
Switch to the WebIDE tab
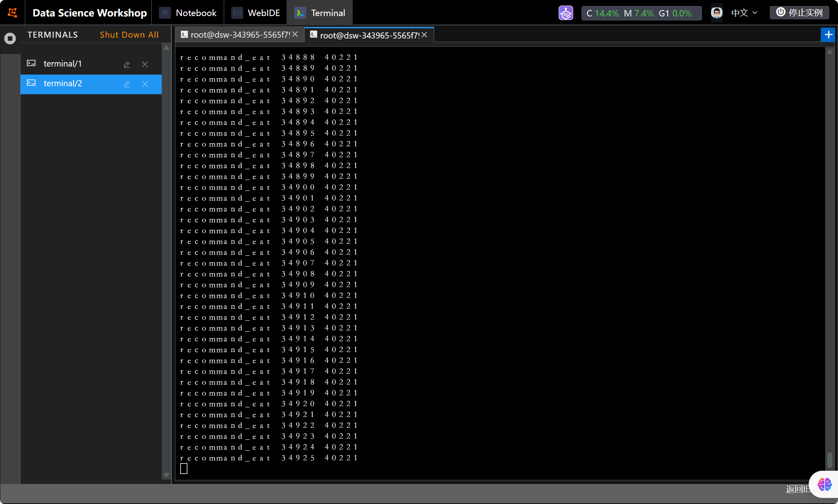pyautogui.click(x=256, y=13)
